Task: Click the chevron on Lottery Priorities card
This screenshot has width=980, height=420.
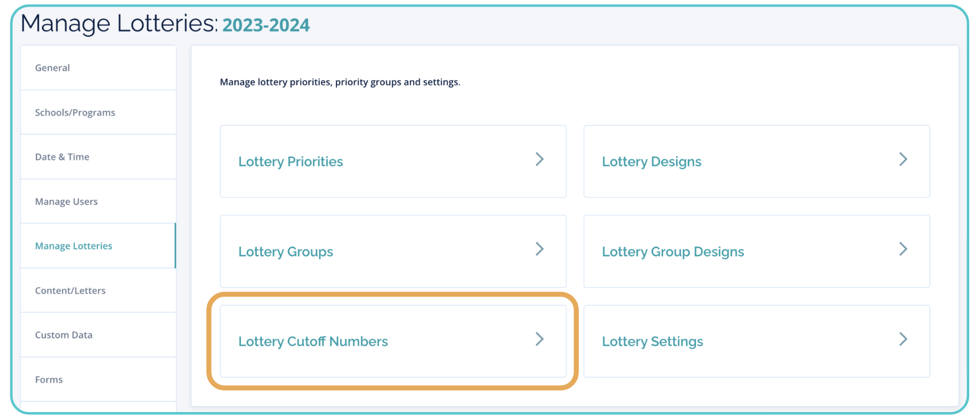Action: coord(540,159)
